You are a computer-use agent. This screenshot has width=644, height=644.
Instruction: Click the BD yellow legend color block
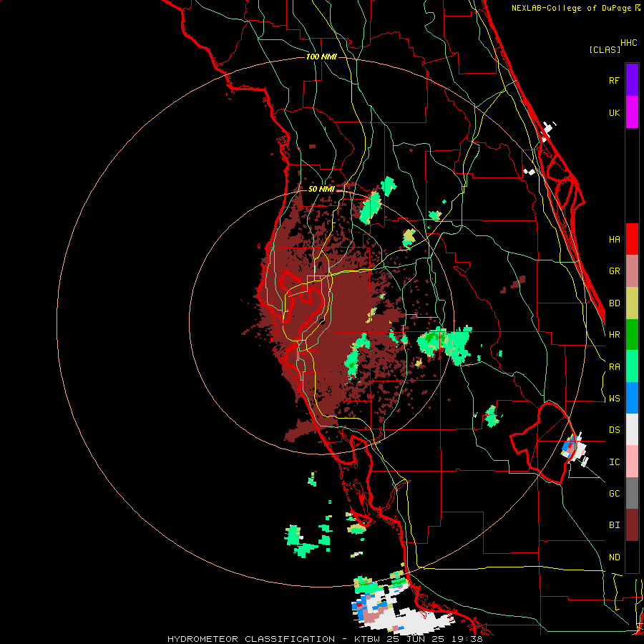pyautogui.click(x=632, y=303)
